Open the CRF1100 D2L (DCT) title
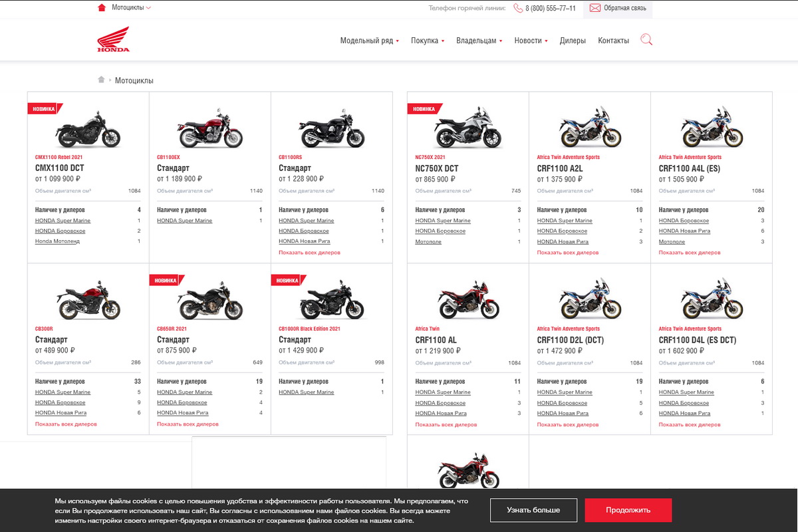798x532 pixels. 571,340
